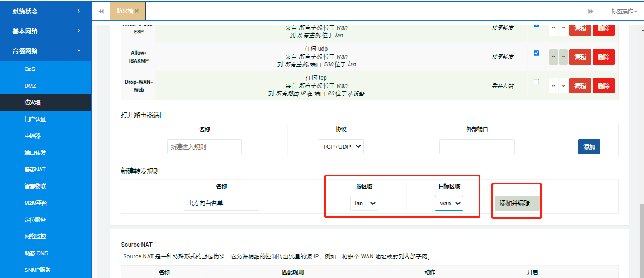Enable the Drop-WAN-Web rule checkbox
Viewport: 644px width, 278px height.
click(537, 82)
